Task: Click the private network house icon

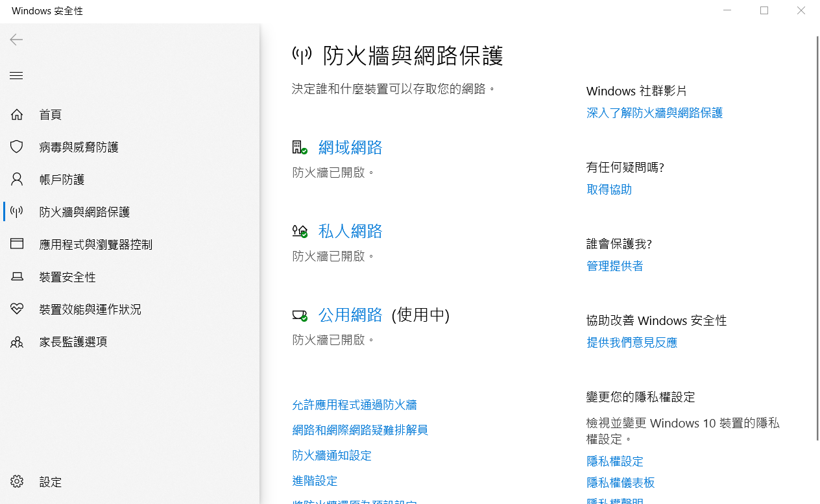Action: pyautogui.click(x=299, y=231)
